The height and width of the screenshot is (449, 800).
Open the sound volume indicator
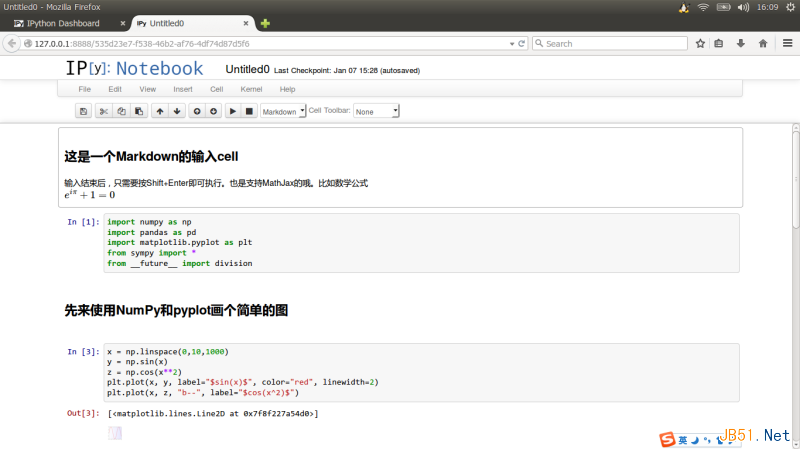click(x=743, y=7)
